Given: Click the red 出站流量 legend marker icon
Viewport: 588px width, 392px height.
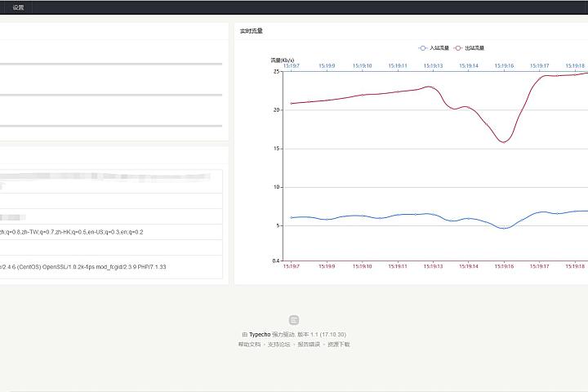Looking at the screenshot, I should 457,48.
